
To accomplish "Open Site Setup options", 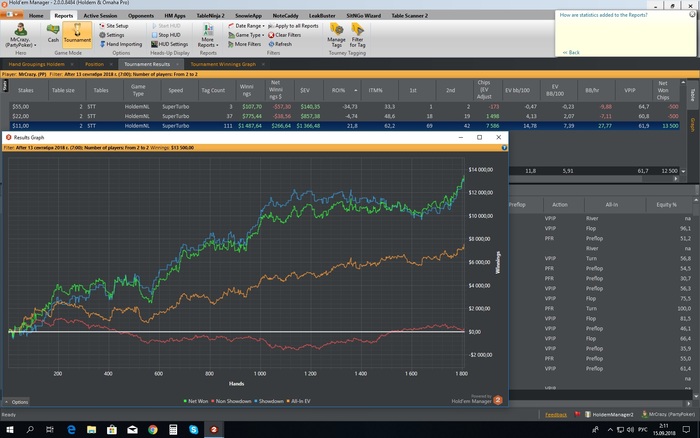I will 114,26.
